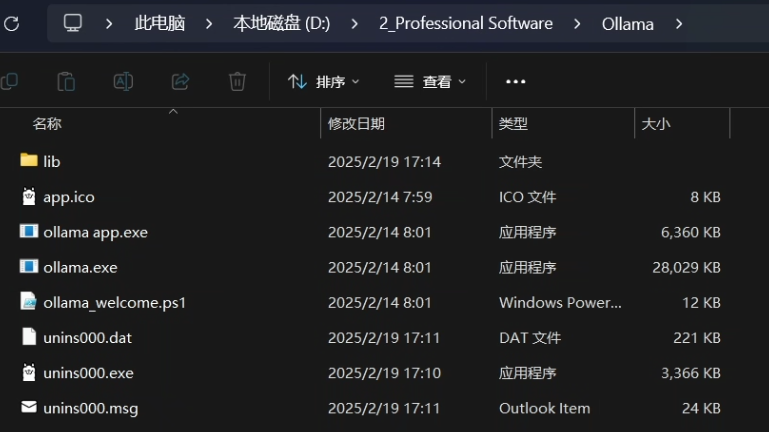Image resolution: width=769 pixels, height=432 pixels.
Task: Select the ollama app.exe file name
Action: point(95,232)
